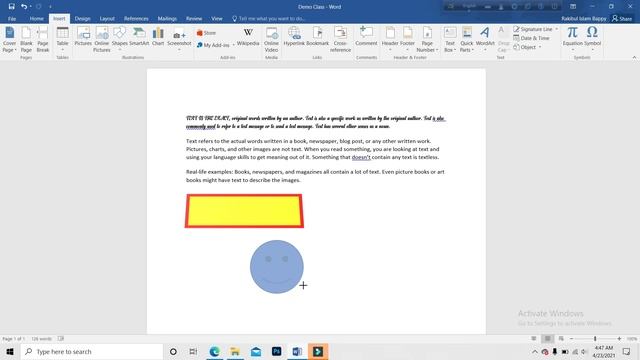The width and height of the screenshot is (640, 360).
Task: Select the blue smiley face shape
Action: [277, 267]
